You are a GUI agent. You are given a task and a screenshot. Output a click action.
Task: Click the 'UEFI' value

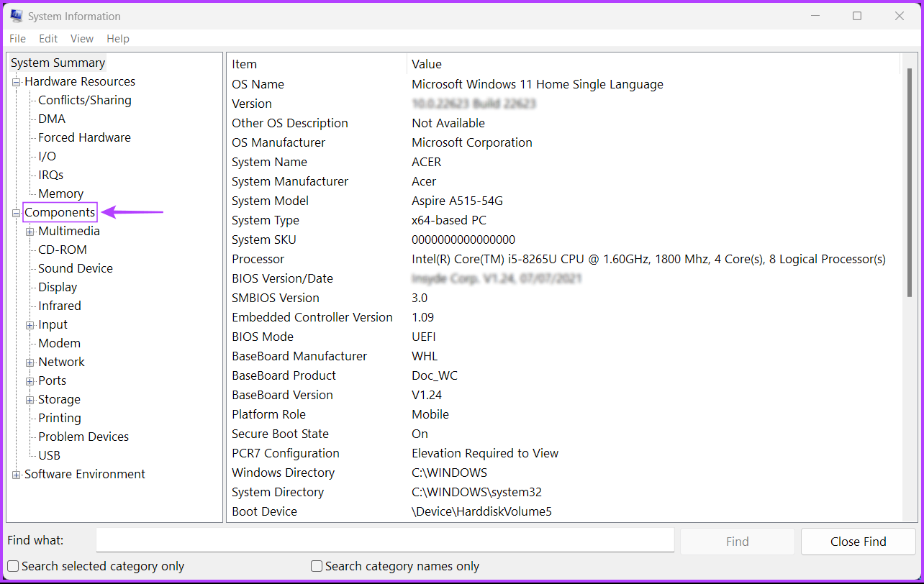point(424,337)
